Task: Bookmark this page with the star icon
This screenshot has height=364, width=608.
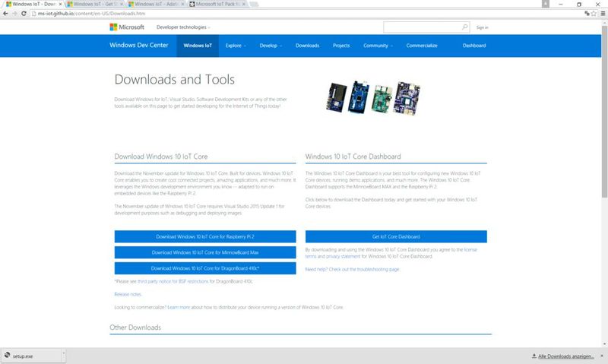Action: (x=594, y=13)
